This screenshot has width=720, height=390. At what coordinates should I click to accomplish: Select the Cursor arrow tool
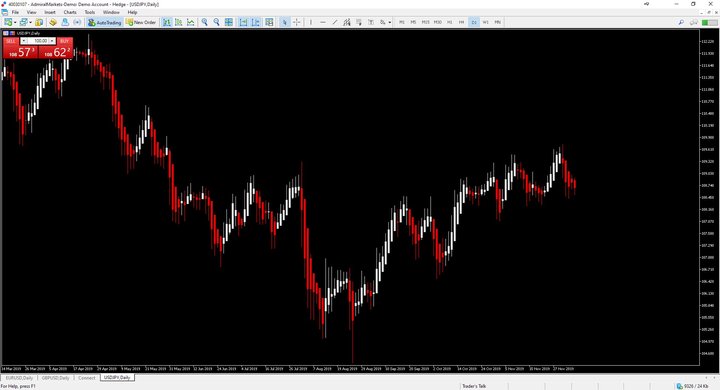[284, 22]
